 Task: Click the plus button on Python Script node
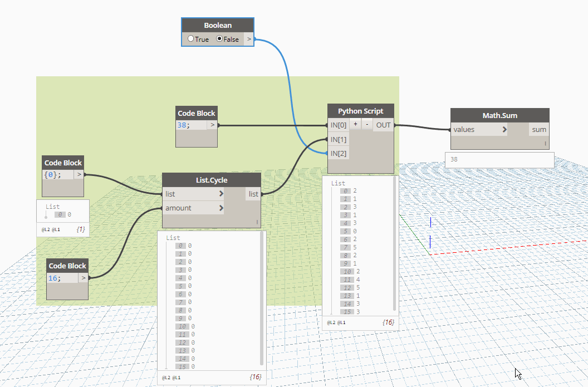355,124
